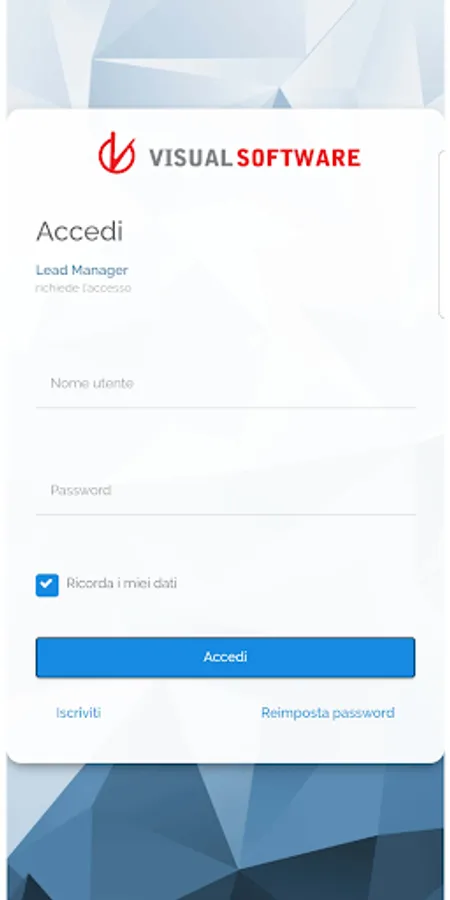Click empty card space between Password and checkbox
The height and width of the screenshot is (900, 450).
[x=226, y=545]
